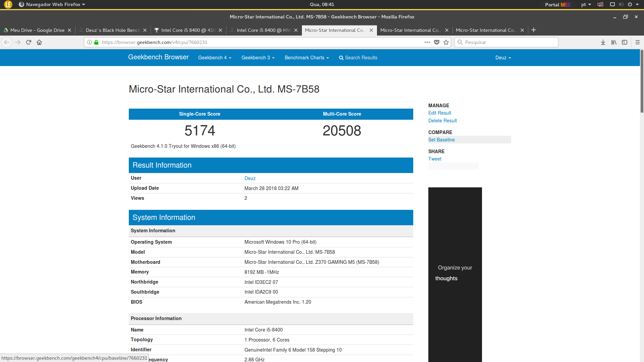Click the Geekbench Browser brand link
The height and width of the screenshot is (362, 644).
[x=158, y=57]
